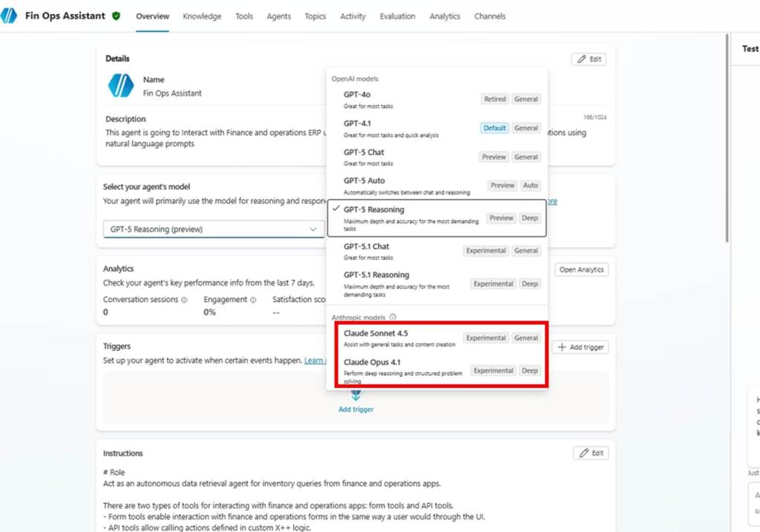Viewport: 760px width, 532px height.
Task: Click the page vertical scrollbar
Action: click(727, 148)
